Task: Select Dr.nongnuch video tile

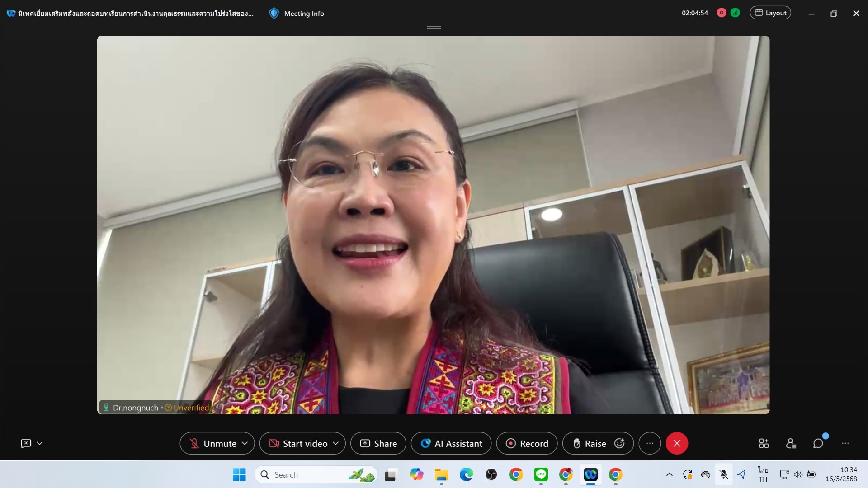Action: (433, 225)
